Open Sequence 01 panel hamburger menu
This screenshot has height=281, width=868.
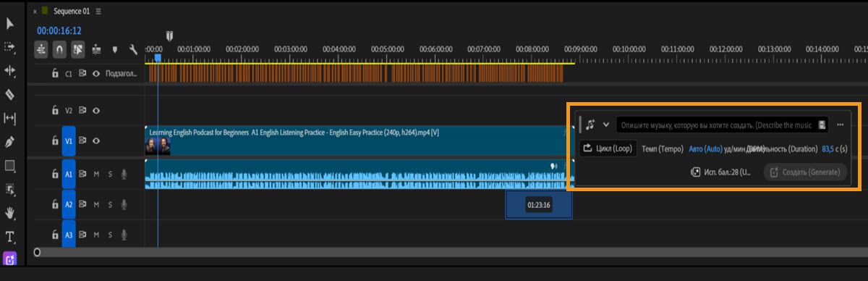pos(98,12)
